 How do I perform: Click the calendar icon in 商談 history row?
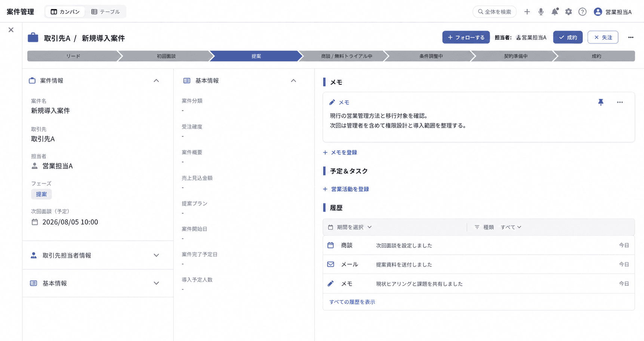click(330, 245)
